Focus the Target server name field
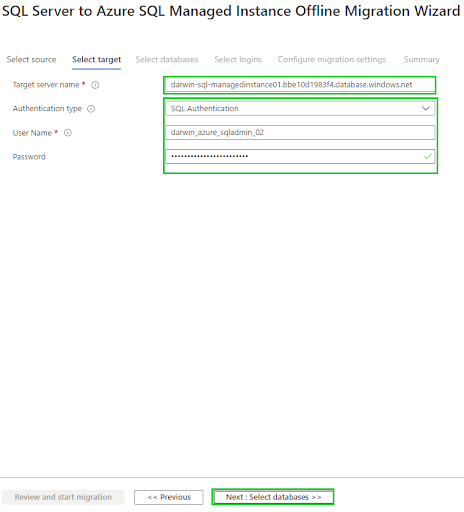This screenshot has width=464, height=512. (x=300, y=85)
